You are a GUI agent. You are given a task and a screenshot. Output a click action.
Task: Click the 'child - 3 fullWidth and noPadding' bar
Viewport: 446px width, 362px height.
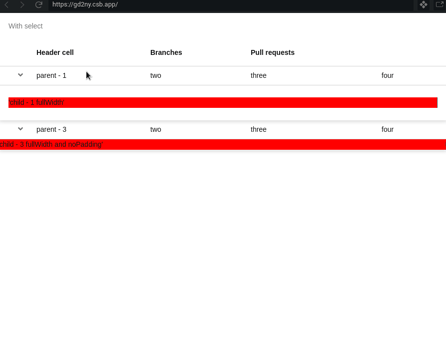tap(223, 144)
